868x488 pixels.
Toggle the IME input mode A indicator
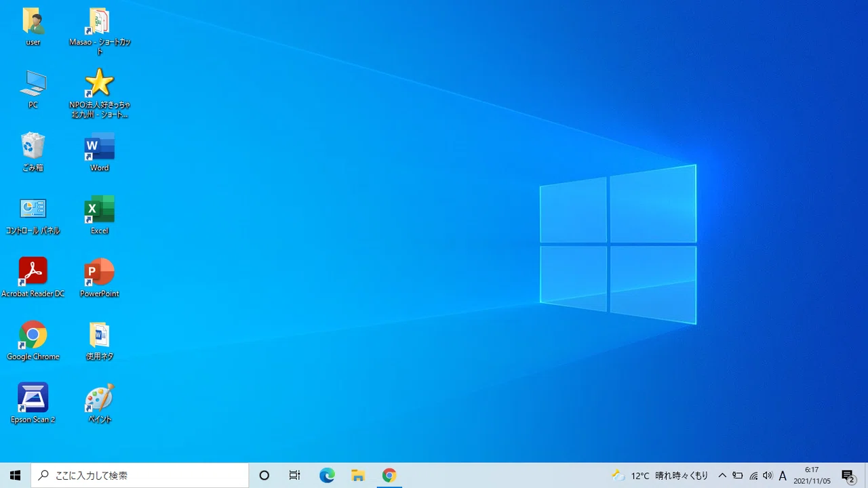click(x=783, y=476)
